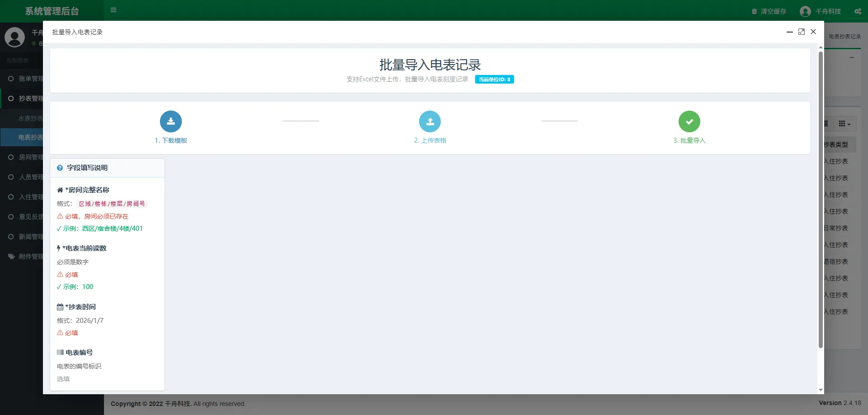Image resolution: width=868 pixels, height=415 pixels.
Task: Click the 批量导入 green checkmark icon
Action: click(689, 121)
